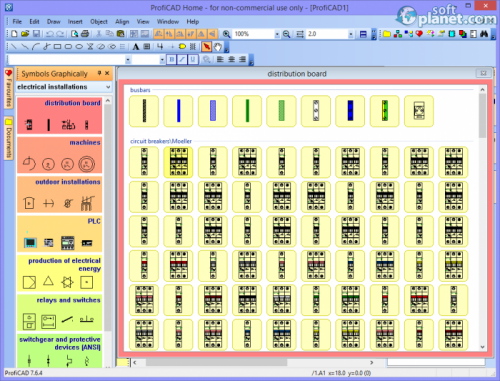Expand the 100% zoom level dropdown

click(x=277, y=34)
